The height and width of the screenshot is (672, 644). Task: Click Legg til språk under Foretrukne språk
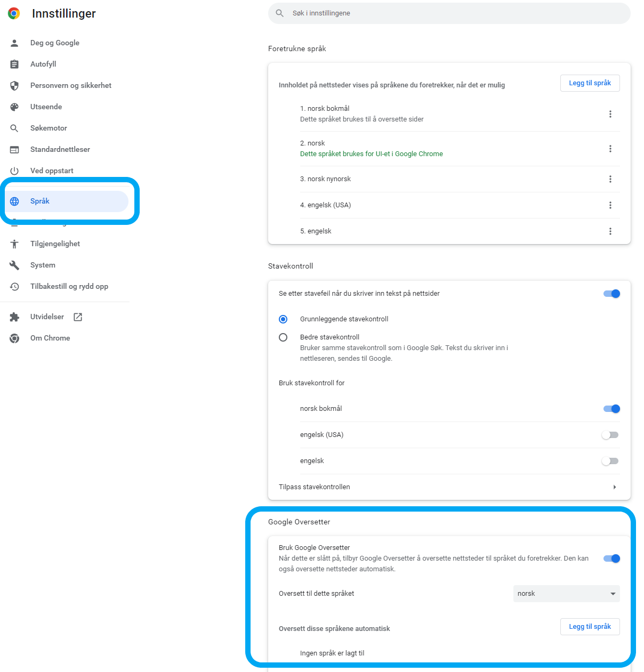click(590, 83)
